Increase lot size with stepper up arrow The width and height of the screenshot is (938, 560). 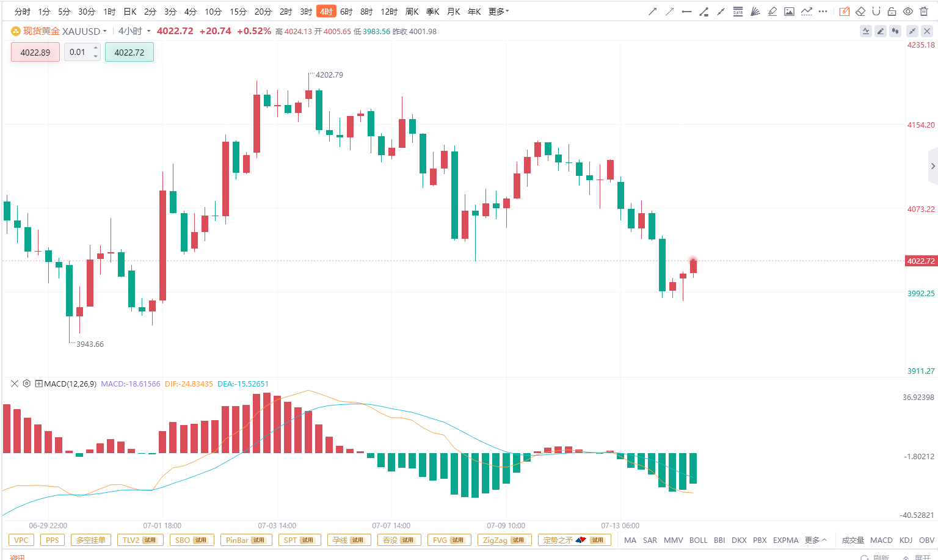pos(95,48)
